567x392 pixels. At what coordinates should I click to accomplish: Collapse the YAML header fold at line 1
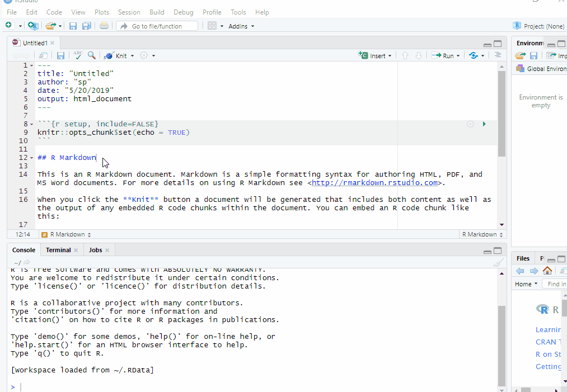pyautogui.click(x=32, y=65)
